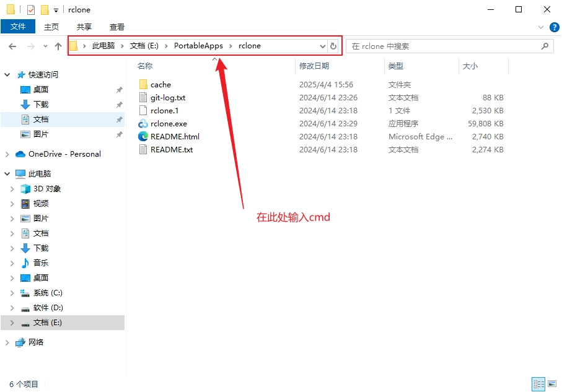Click the search magnifier icon
Image resolution: width=562 pixels, height=392 pixels.
545,46
